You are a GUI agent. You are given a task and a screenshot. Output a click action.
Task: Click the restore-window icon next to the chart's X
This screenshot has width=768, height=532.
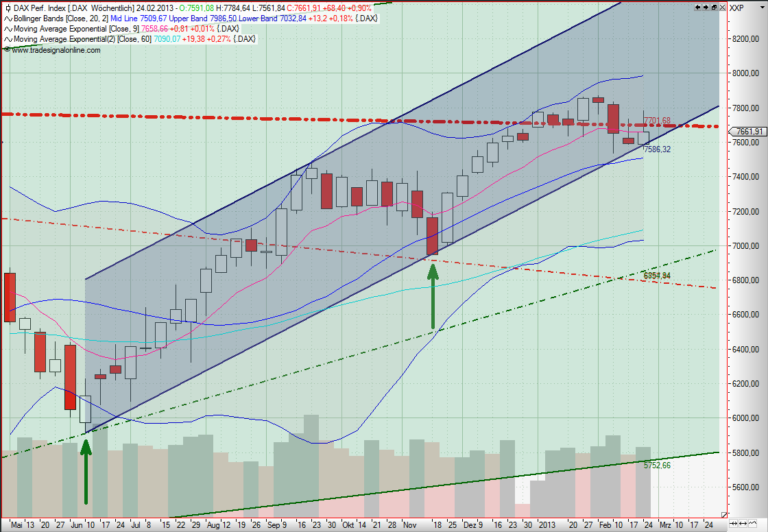714,7
